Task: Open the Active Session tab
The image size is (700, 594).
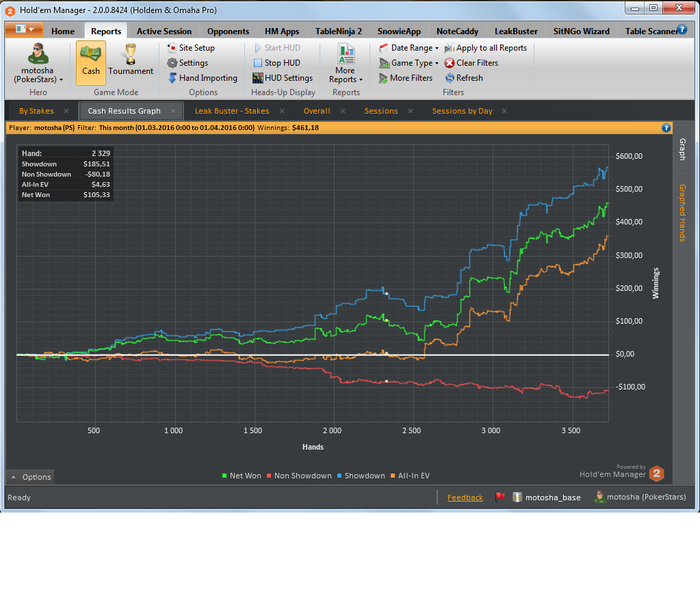Action: pos(164,31)
